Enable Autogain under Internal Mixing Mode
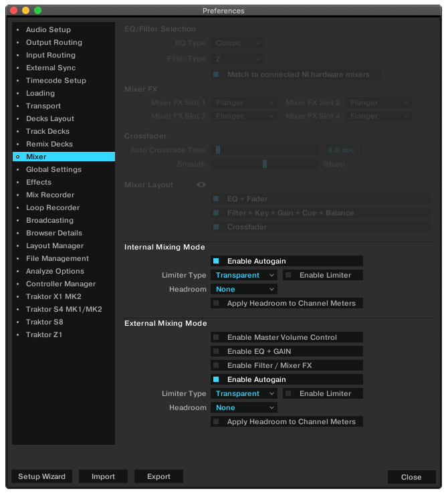This screenshot has width=448, height=495. pyautogui.click(x=216, y=261)
